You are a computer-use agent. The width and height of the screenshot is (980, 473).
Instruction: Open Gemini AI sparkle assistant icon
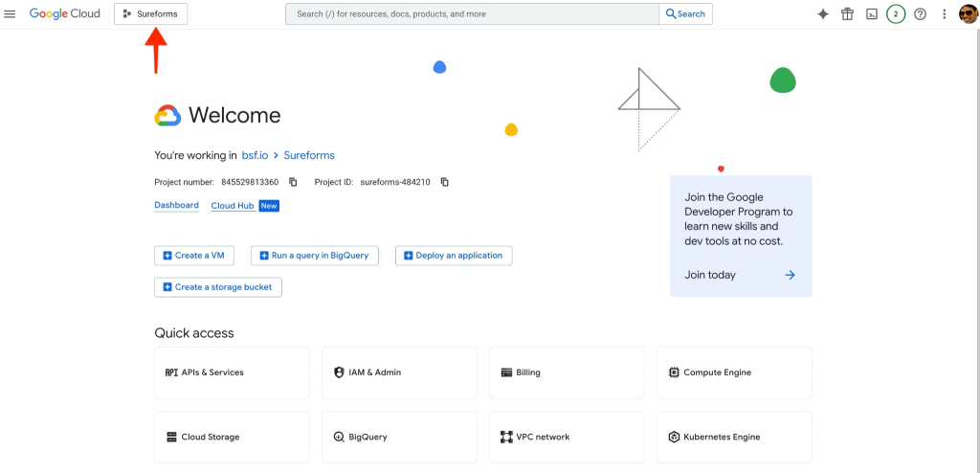(823, 13)
